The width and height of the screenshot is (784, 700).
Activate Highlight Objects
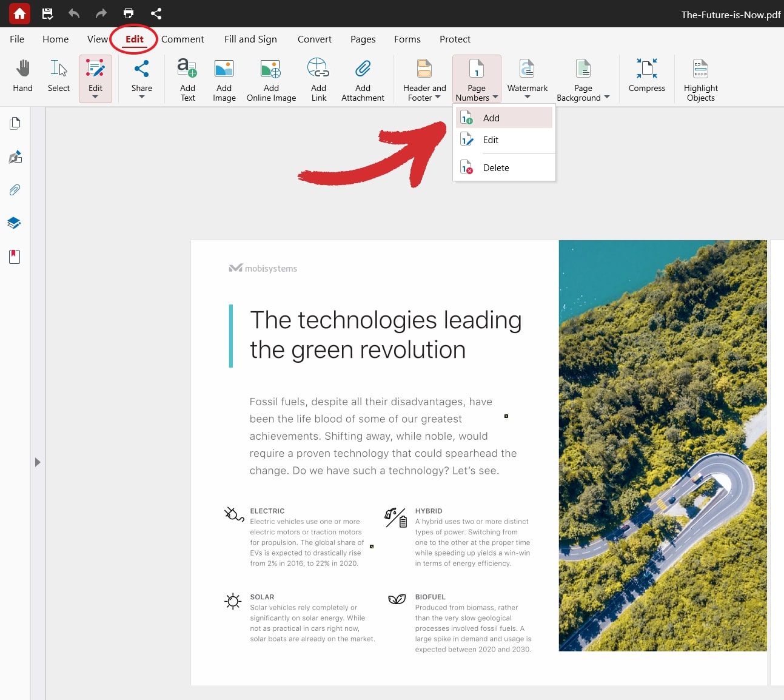point(700,78)
